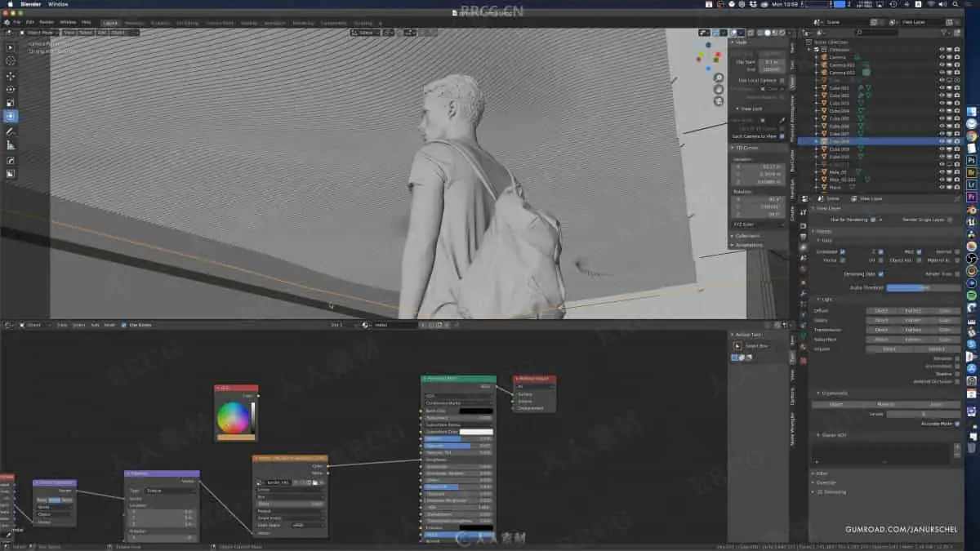This screenshot has width=980, height=551.
Task: Open Spotify from the dock
Action: [972, 295]
